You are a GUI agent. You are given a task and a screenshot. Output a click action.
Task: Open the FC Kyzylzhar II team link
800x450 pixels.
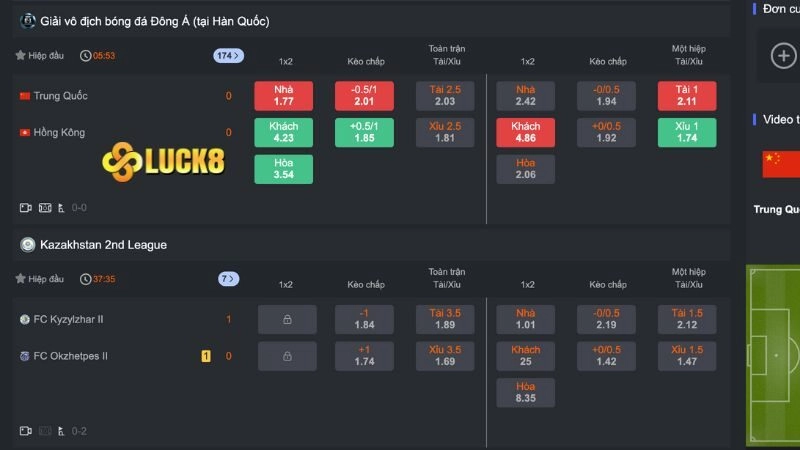(x=68, y=320)
